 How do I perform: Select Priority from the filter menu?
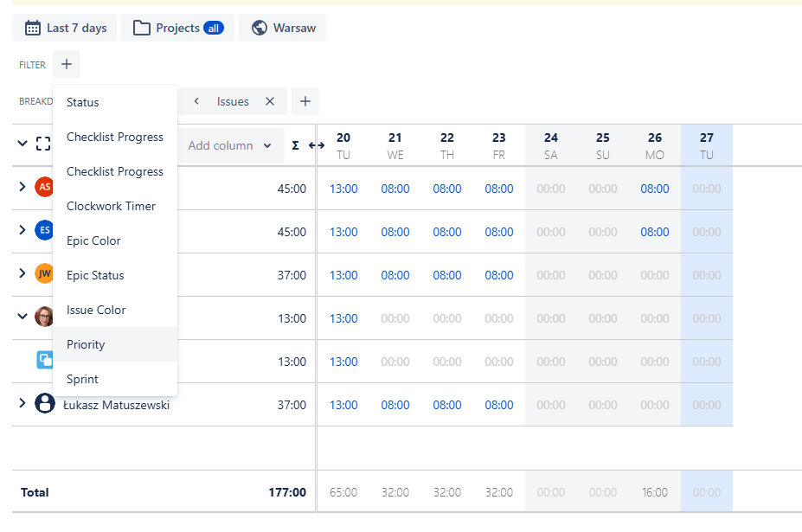(86, 344)
